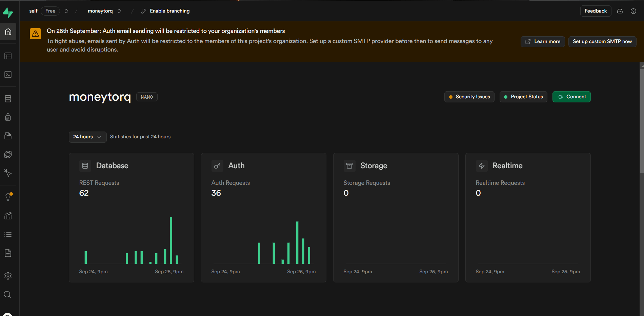The image size is (644, 316).
Task: Click the green Connect button
Action: 571,97
